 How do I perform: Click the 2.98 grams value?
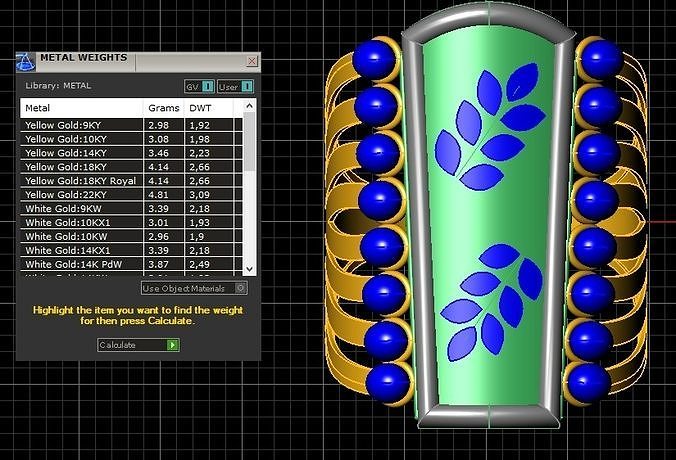click(x=158, y=125)
